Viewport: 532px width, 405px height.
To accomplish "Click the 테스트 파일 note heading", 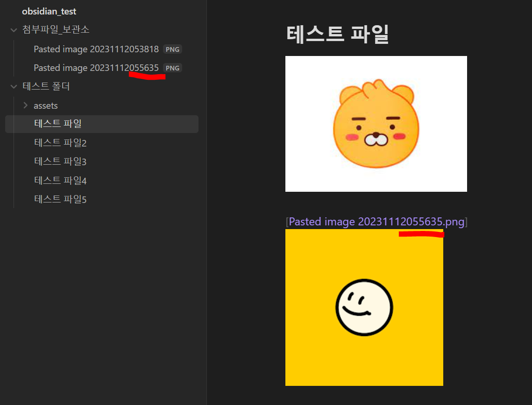I will [x=338, y=34].
